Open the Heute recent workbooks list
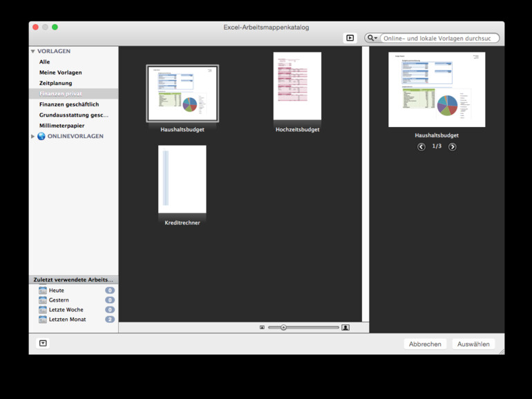532x399 pixels. click(x=74, y=291)
